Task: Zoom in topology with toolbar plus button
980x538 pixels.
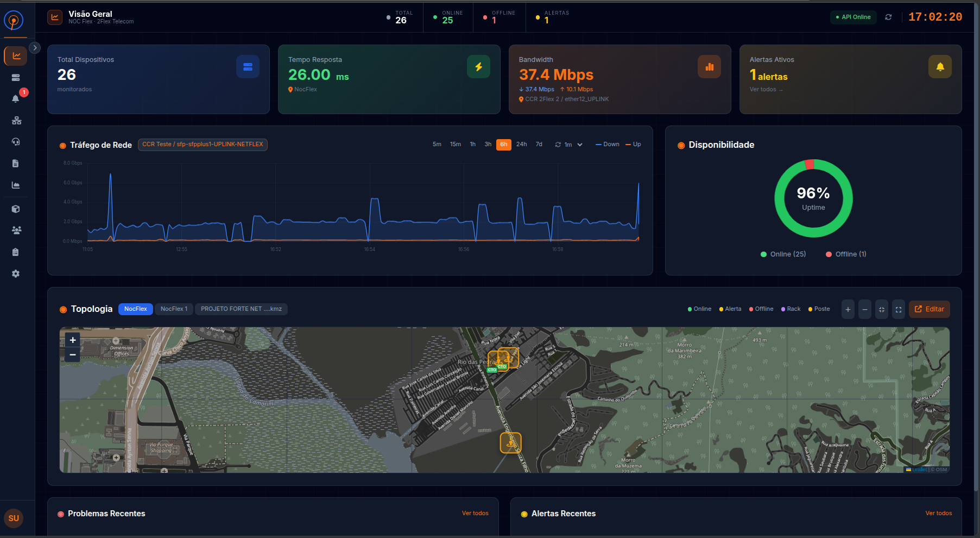Action: coord(848,309)
